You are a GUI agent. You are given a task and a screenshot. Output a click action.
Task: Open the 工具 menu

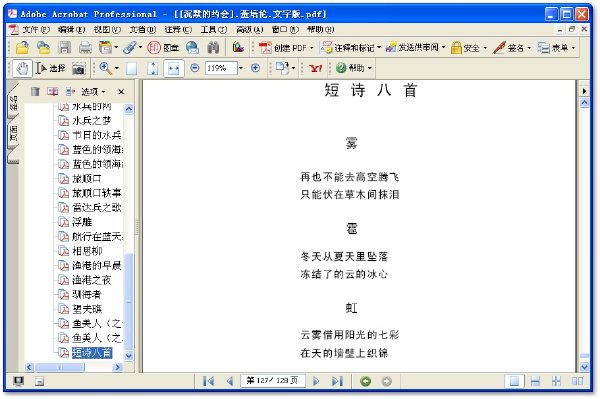click(x=214, y=29)
